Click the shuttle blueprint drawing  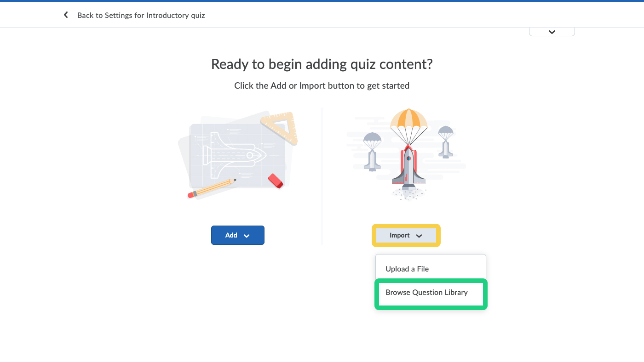click(x=235, y=155)
